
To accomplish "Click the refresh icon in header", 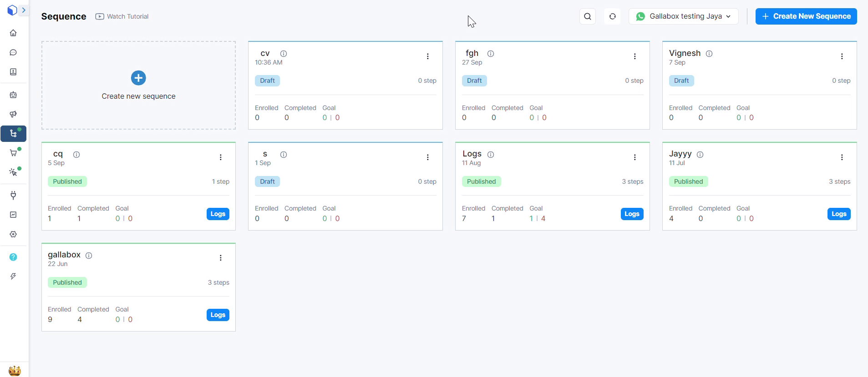I will (x=613, y=16).
